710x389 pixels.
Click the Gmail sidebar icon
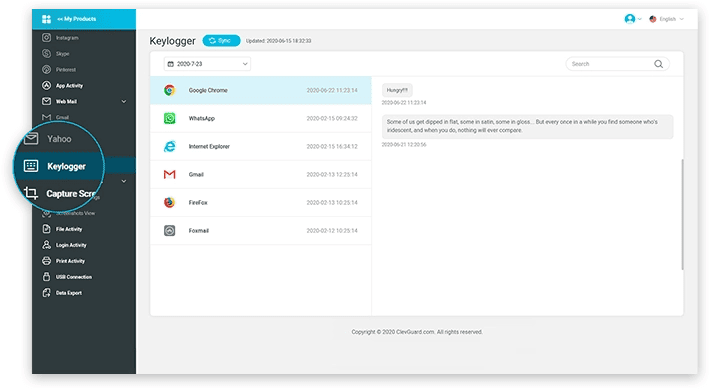coord(46,117)
